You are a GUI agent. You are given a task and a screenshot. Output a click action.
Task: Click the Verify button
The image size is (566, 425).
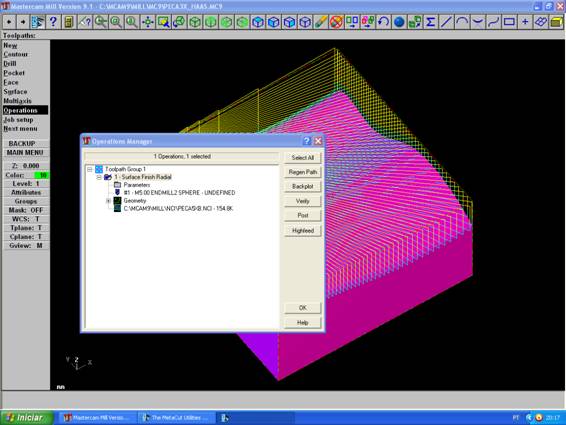point(302,201)
